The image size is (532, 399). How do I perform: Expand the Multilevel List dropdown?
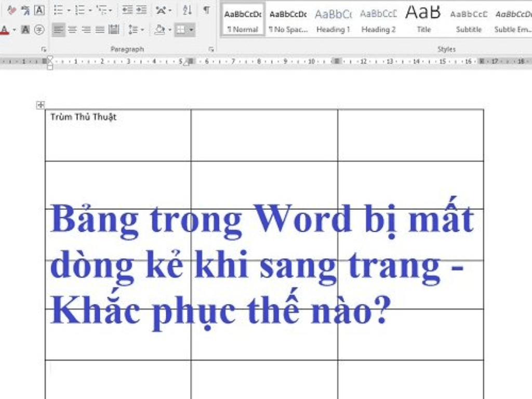pyautogui.click(x=109, y=9)
